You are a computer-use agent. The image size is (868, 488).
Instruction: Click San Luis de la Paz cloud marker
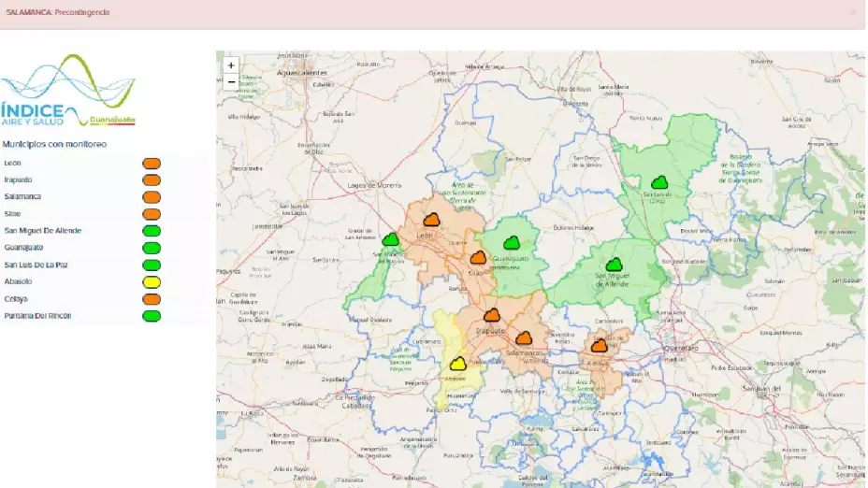[x=659, y=182]
